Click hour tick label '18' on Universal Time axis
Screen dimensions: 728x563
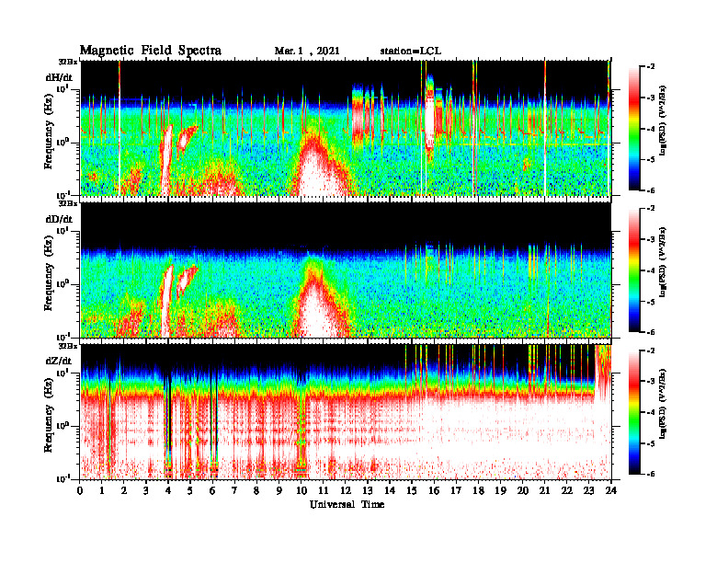(478, 490)
